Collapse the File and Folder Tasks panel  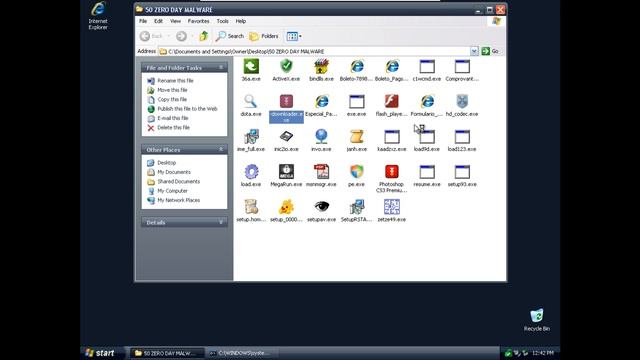click(221, 67)
